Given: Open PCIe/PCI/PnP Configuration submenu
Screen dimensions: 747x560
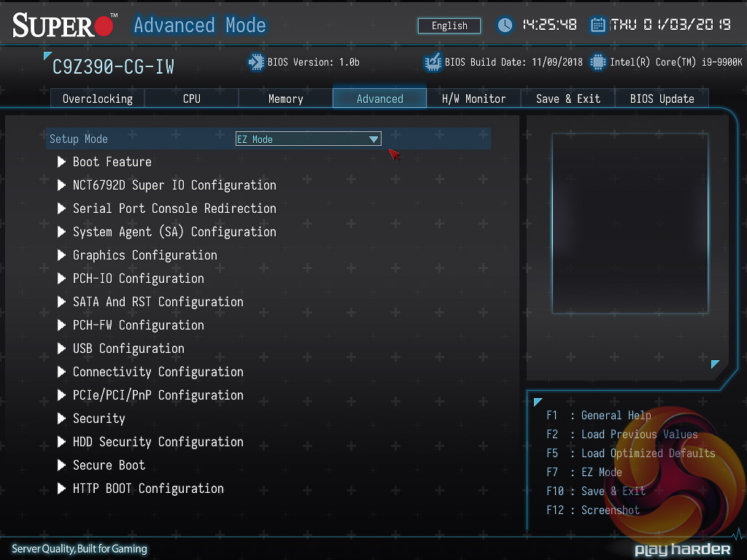Looking at the screenshot, I should tap(158, 395).
